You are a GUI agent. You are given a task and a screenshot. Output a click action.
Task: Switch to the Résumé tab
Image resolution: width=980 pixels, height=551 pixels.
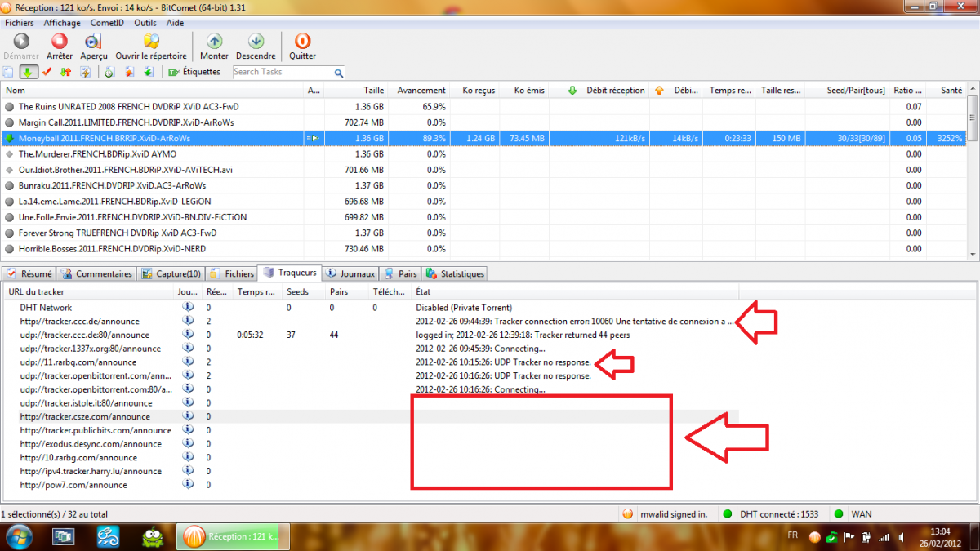pos(29,274)
